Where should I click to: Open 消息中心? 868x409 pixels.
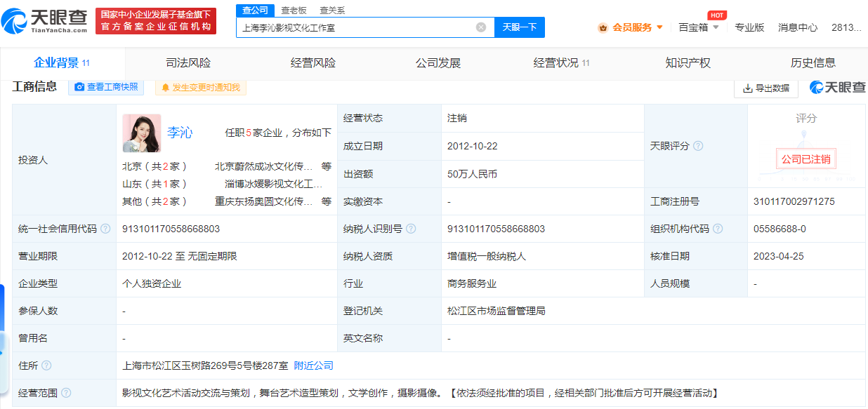click(x=798, y=27)
